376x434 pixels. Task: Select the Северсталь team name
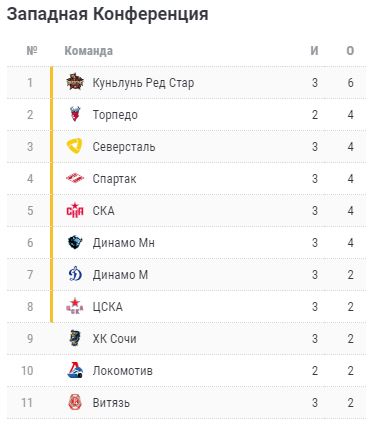point(124,147)
